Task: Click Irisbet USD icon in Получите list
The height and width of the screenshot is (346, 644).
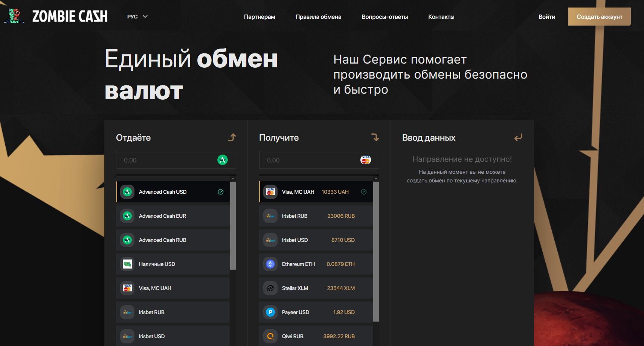Action: point(270,240)
